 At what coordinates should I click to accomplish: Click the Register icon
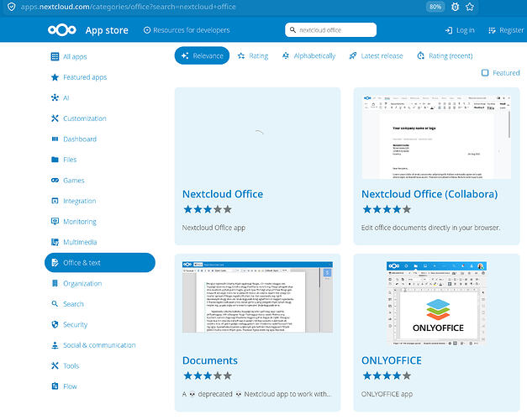[492, 30]
